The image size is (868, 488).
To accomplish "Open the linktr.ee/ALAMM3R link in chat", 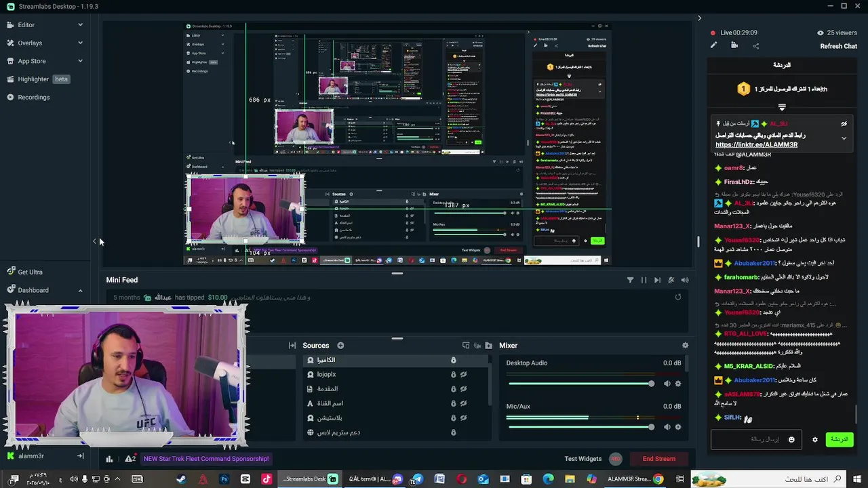I will pos(756,144).
